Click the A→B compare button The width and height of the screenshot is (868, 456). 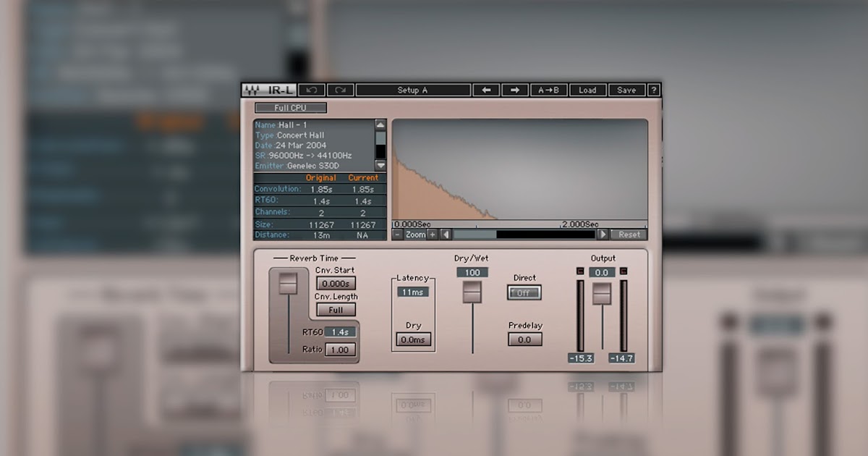550,90
